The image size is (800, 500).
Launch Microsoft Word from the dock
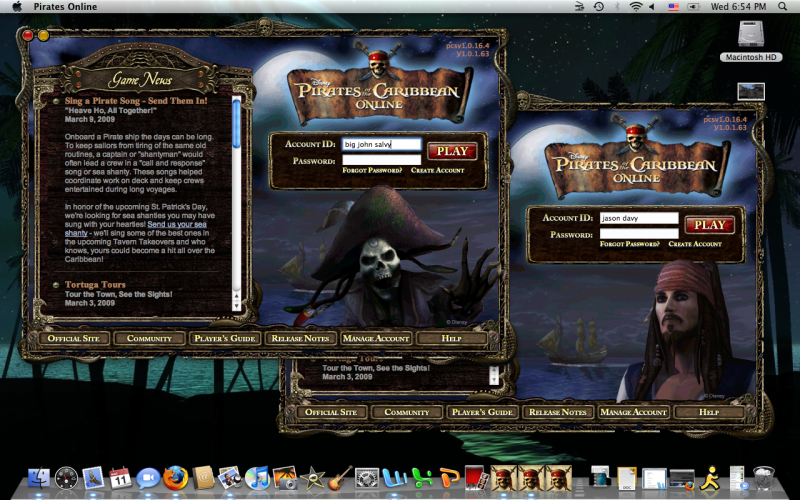[394, 479]
